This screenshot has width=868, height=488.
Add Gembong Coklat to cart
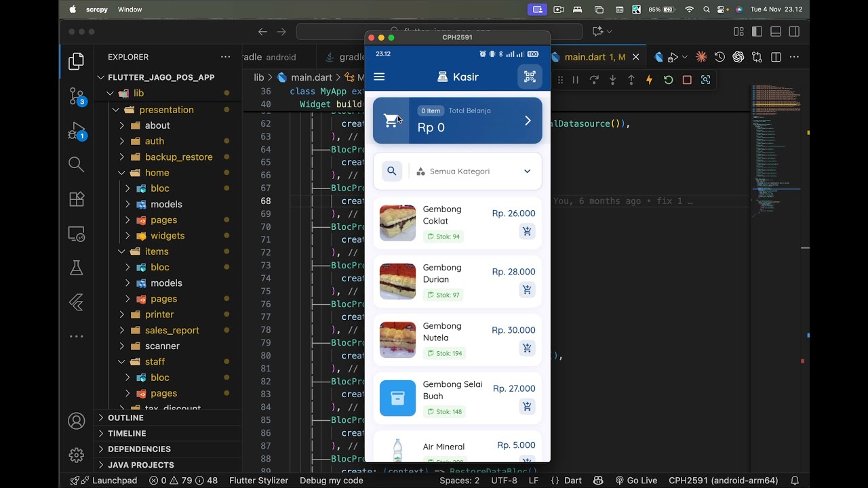point(527,232)
